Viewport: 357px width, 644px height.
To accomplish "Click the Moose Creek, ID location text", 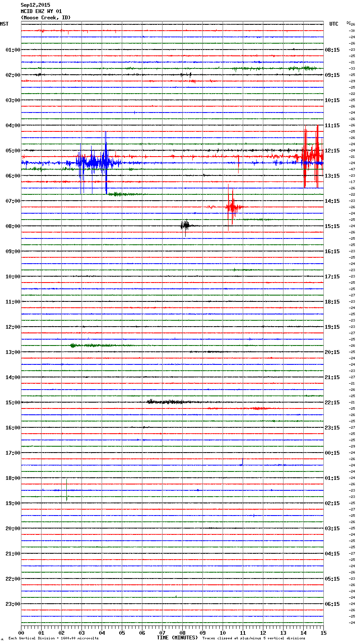I will click(45, 18).
